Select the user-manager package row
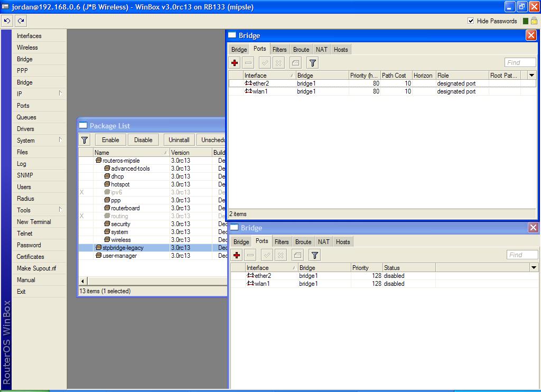This screenshot has width=541, height=392. [152, 256]
